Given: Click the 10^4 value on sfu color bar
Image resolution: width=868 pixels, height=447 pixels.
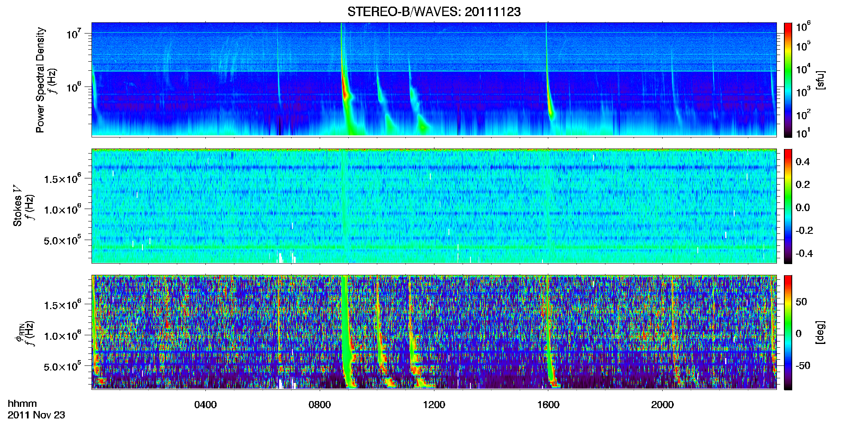Looking at the screenshot, I should [x=803, y=69].
